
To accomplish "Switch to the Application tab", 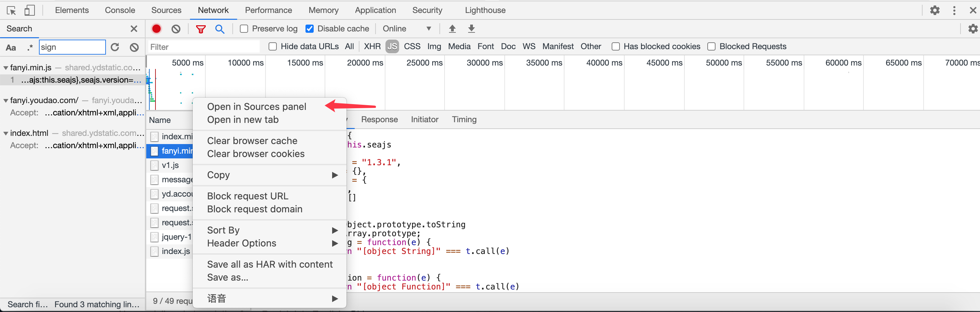I will pyautogui.click(x=376, y=10).
